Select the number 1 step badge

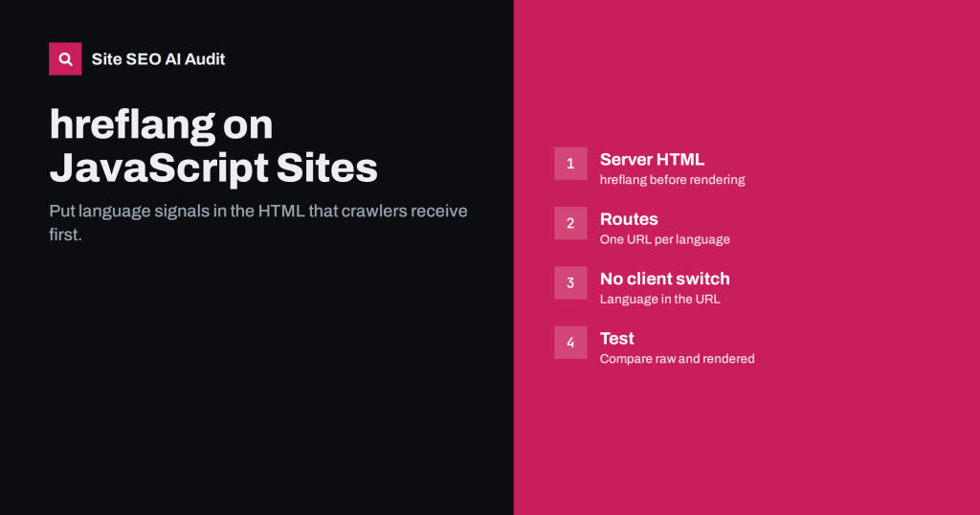tap(570, 164)
